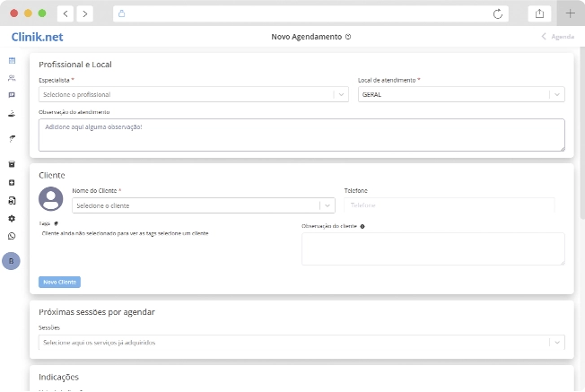585x392 pixels.
Task: Open the Especialista professional dropdown
Action: (x=193, y=94)
